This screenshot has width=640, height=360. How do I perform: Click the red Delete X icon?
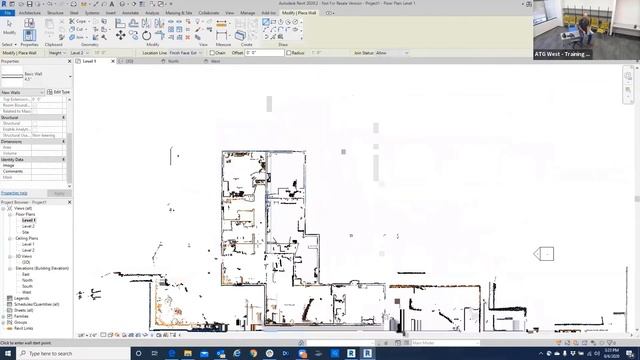click(188, 38)
